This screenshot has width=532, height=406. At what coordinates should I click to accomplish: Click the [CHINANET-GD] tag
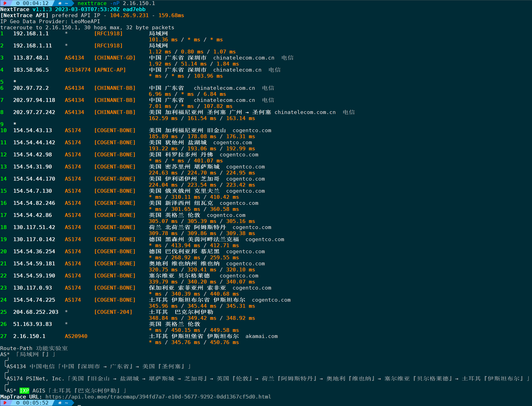tap(115, 58)
